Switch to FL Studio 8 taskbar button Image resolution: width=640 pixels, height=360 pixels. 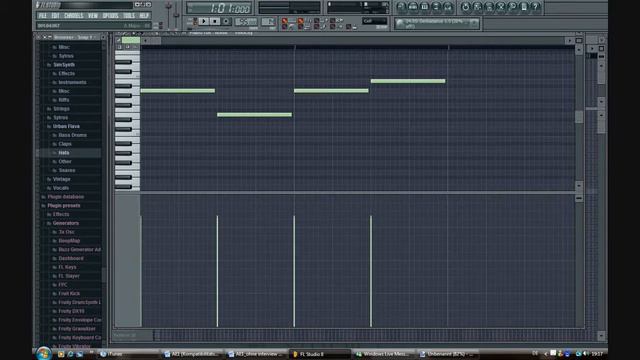click(x=320, y=354)
